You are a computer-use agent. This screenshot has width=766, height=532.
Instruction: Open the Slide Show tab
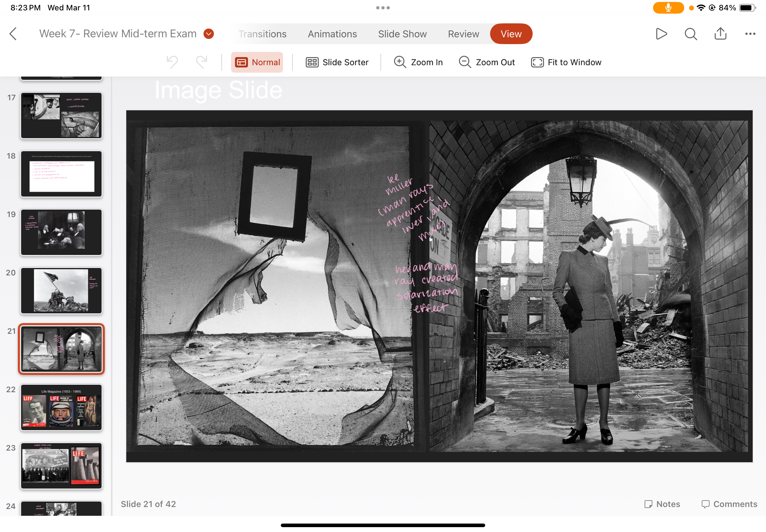click(402, 34)
